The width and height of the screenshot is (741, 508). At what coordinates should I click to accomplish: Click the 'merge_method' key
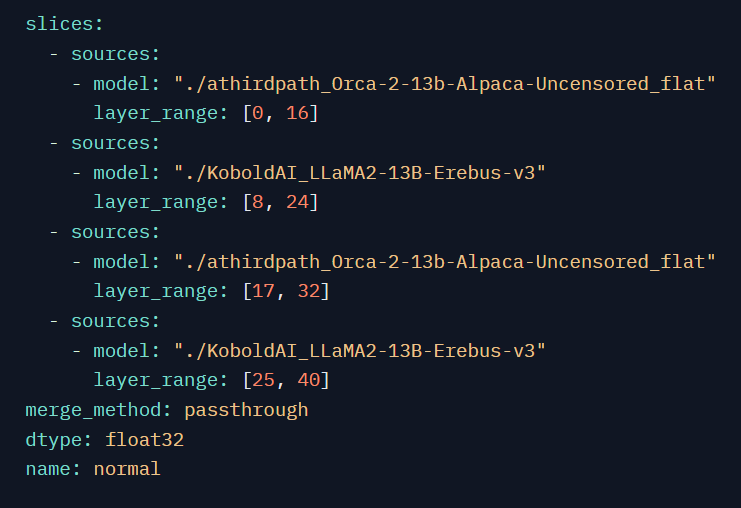[93, 410]
